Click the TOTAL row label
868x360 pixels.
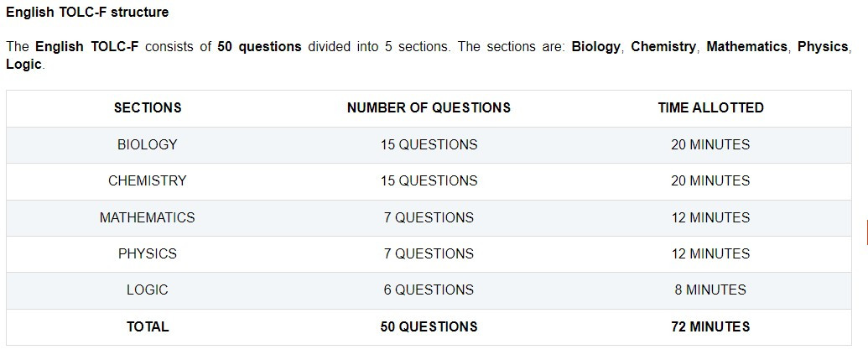pyautogui.click(x=148, y=326)
